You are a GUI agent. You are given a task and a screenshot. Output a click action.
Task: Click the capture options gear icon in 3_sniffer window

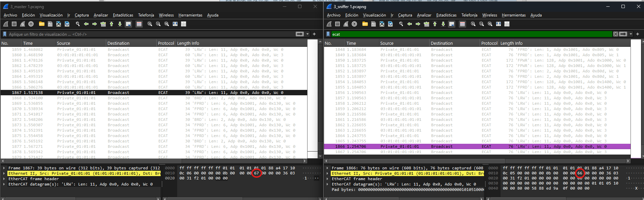pyautogui.click(x=354, y=24)
